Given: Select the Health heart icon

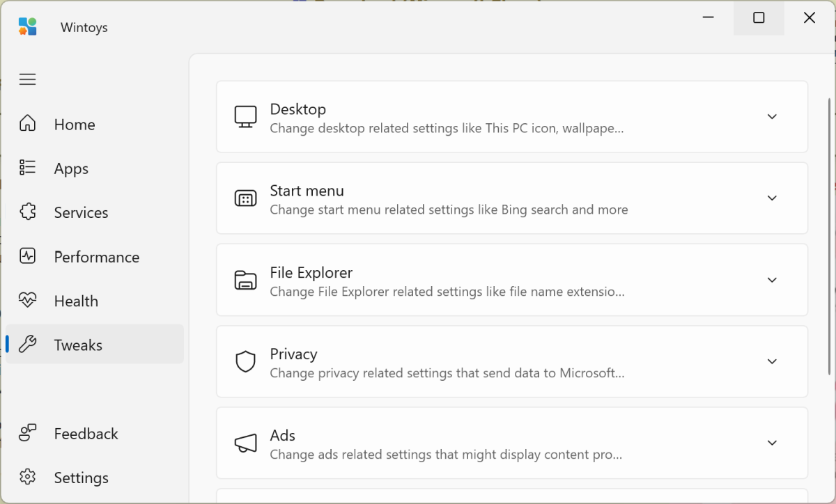Looking at the screenshot, I should 28,301.
